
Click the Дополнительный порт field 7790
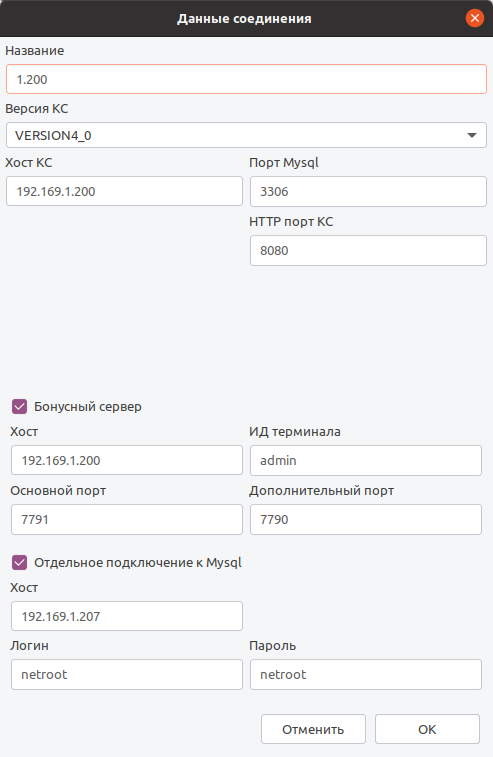[366, 519]
